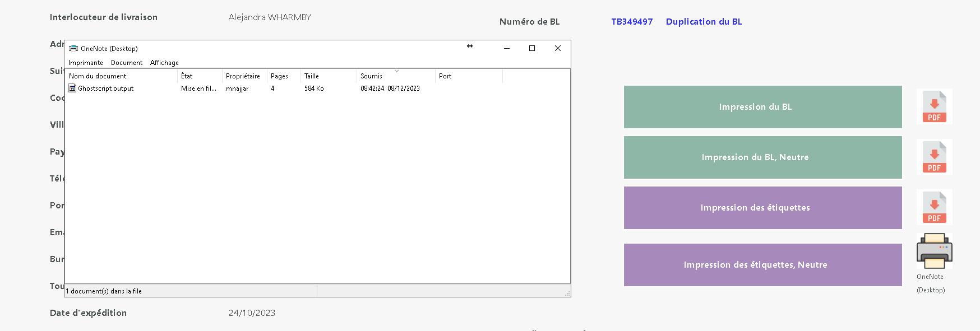
Task: Maximize the OneNote print queue window
Action: pos(532,49)
